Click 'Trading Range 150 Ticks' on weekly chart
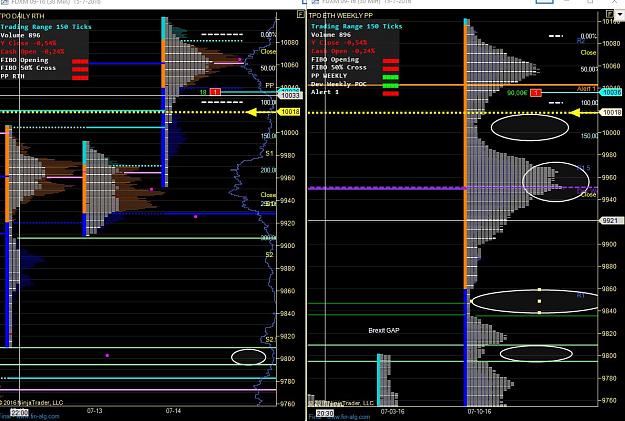This screenshot has width=625, height=421. [x=357, y=26]
